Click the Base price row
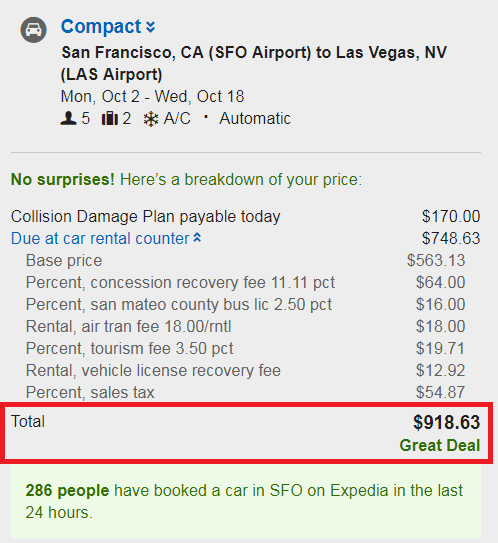Image resolution: width=498 pixels, height=543 pixels. pyautogui.click(x=246, y=260)
